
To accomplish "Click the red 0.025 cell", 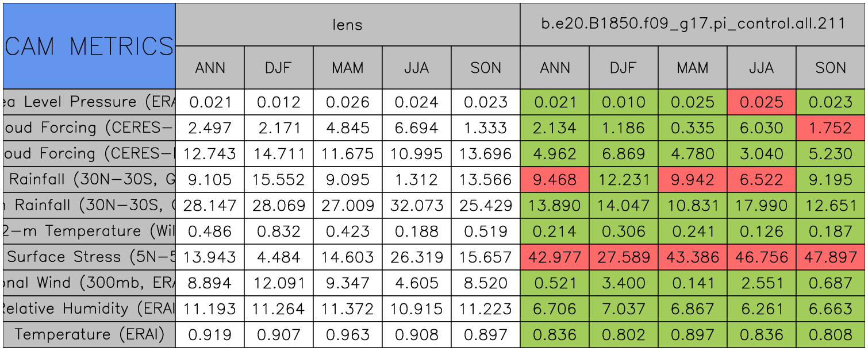I will [x=762, y=102].
